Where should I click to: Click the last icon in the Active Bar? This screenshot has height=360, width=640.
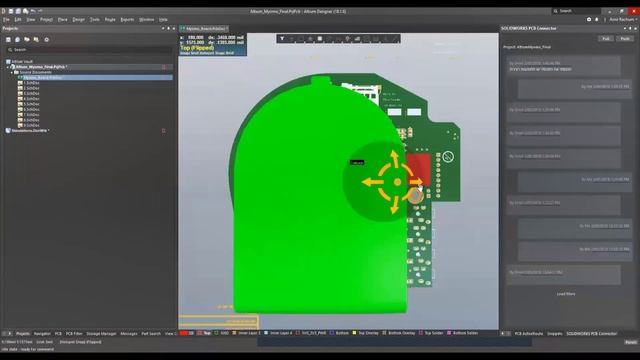coord(395,39)
